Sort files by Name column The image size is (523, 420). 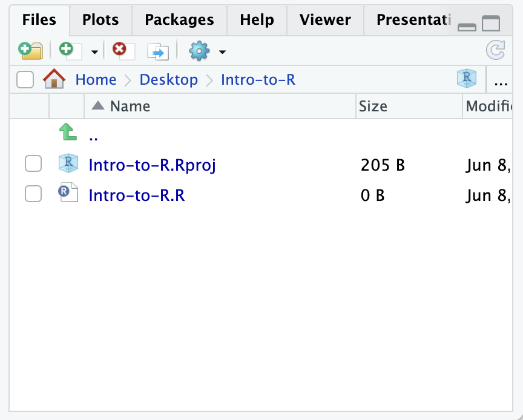point(130,107)
